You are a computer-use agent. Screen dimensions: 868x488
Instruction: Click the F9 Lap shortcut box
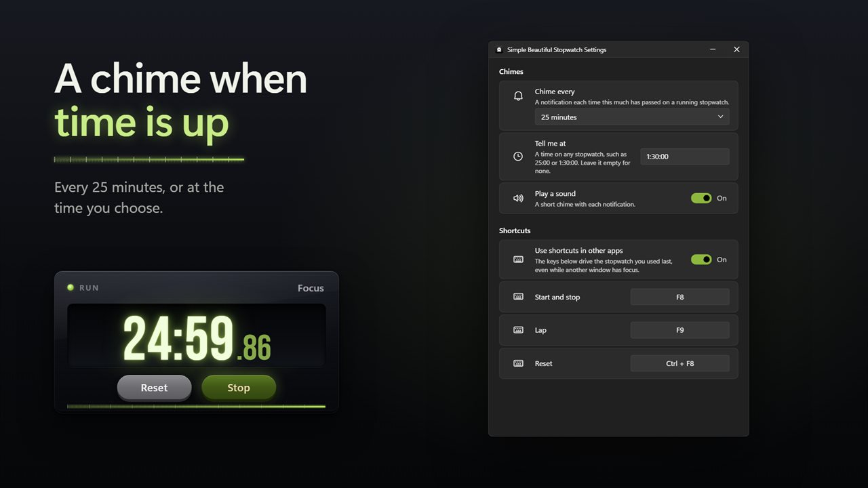(680, 330)
